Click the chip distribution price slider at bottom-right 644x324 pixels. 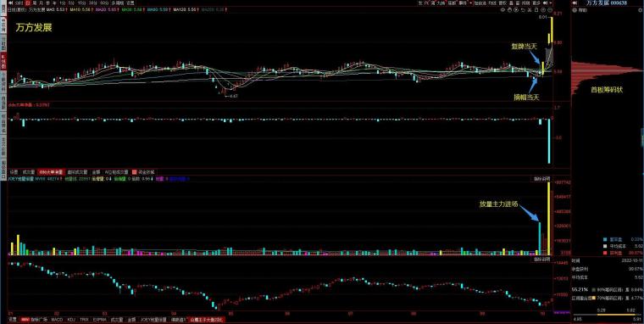[x=608, y=315]
